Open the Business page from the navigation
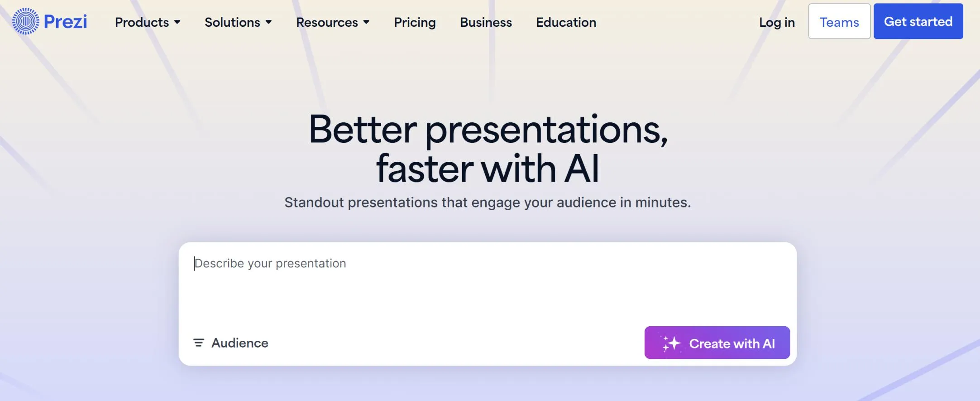The image size is (980, 401). pyautogui.click(x=485, y=22)
